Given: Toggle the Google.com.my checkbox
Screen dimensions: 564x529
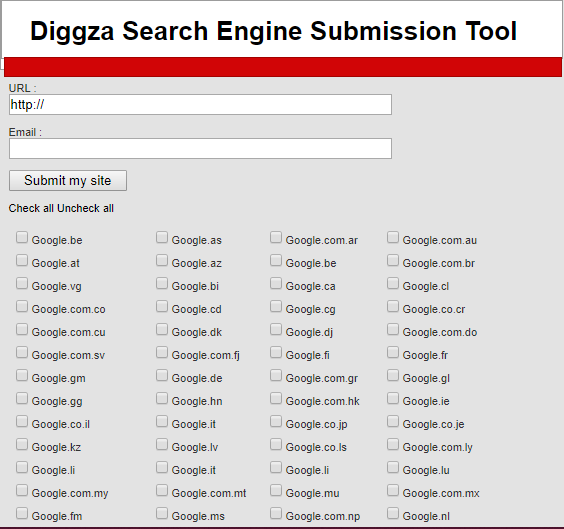Looking at the screenshot, I should (x=22, y=491).
